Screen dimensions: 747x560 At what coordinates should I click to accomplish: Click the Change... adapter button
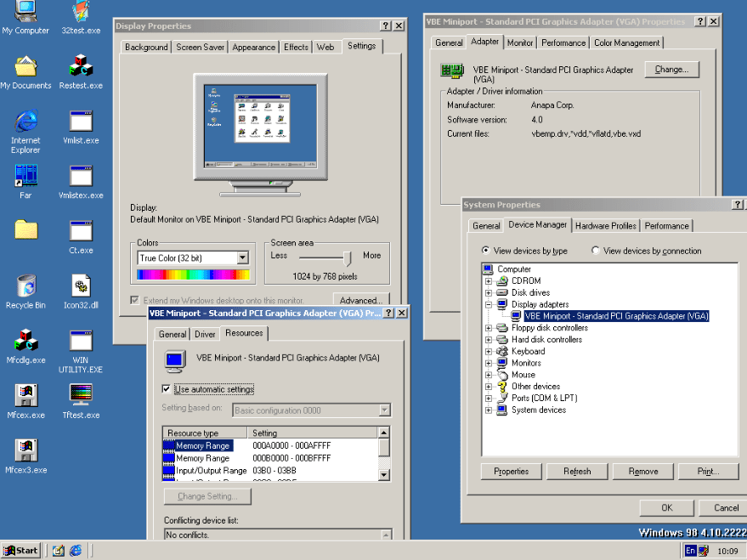[671, 70]
